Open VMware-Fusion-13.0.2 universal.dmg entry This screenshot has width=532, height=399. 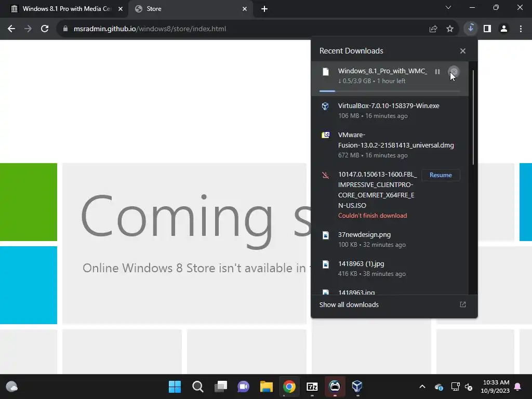coord(390,145)
